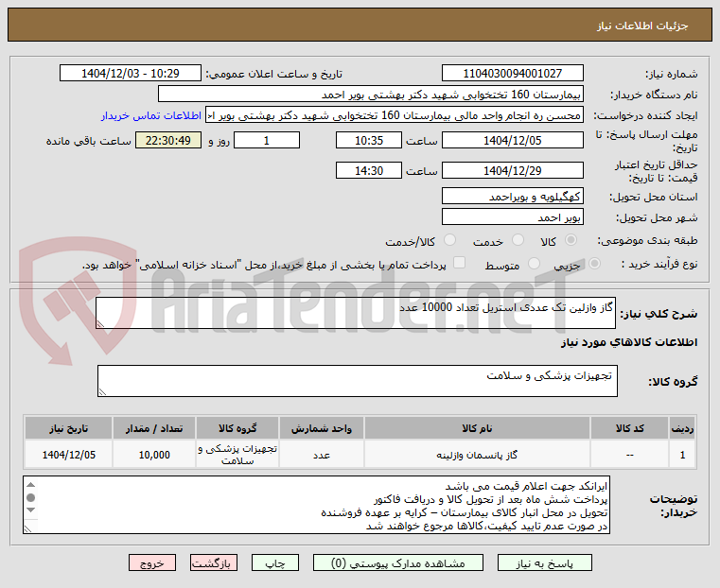Open 'اطلاعات تماس خریدار' contact link
Viewport: 720px width, 588px height.
(x=151, y=115)
